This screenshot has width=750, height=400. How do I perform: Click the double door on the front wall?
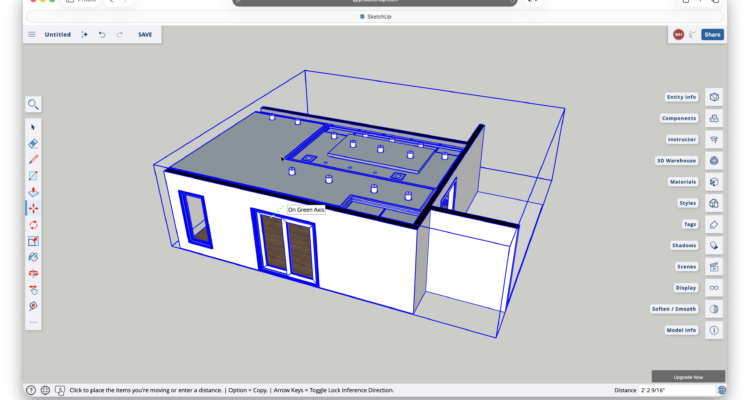pyautogui.click(x=285, y=249)
